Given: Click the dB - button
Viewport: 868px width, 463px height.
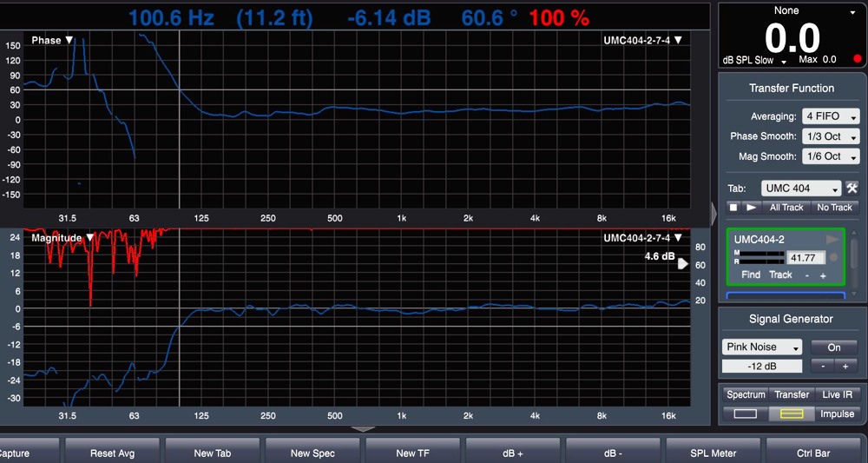Looking at the screenshot, I should [613, 453].
